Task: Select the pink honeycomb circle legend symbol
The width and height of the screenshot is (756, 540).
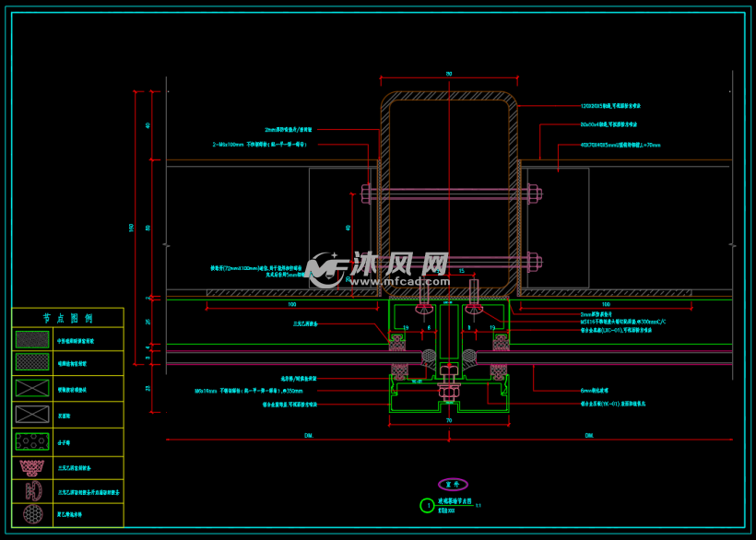Action: click(x=33, y=514)
